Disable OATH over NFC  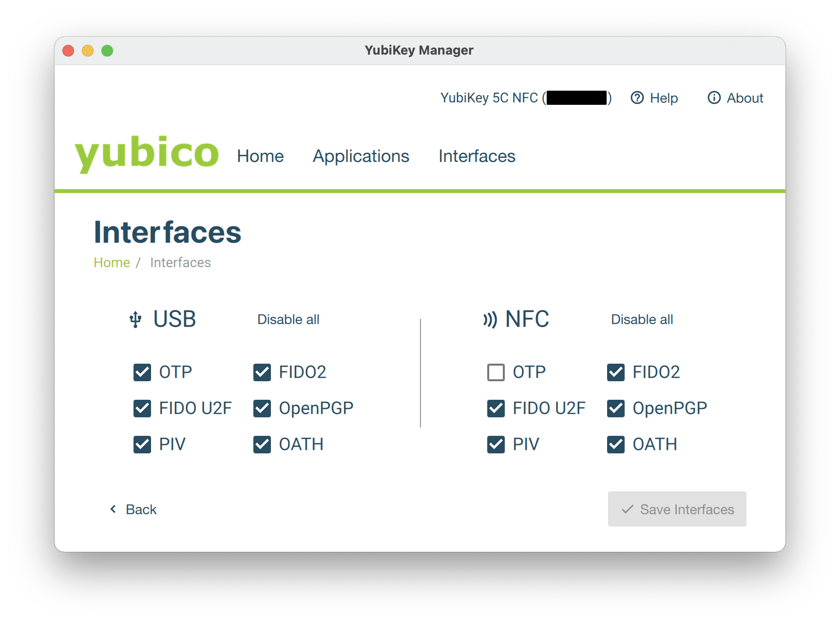point(616,445)
